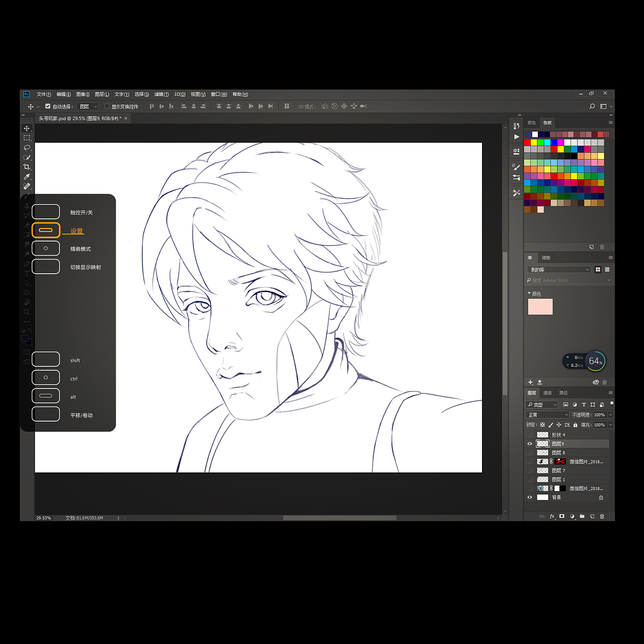Switch to the 颜色 color tab
The width and height of the screenshot is (644, 644).
(x=532, y=123)
